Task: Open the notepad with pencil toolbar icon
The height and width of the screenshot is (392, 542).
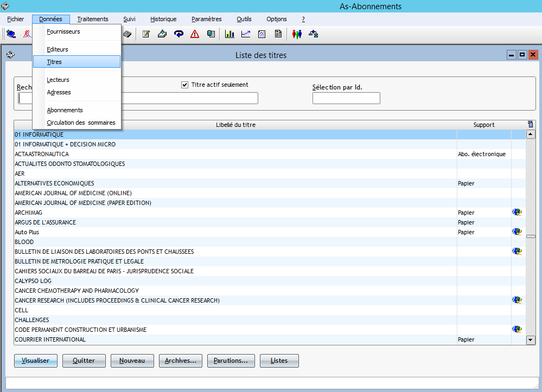Action: [146, 34]
